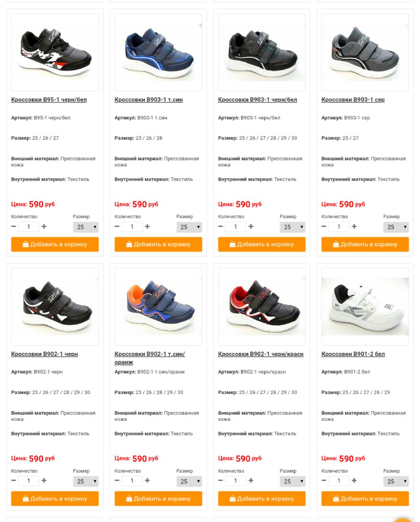420x522 pixels.
Task: Increase quantity for Кроссовки B902-1 черн
Action: (x=44, y=480)
